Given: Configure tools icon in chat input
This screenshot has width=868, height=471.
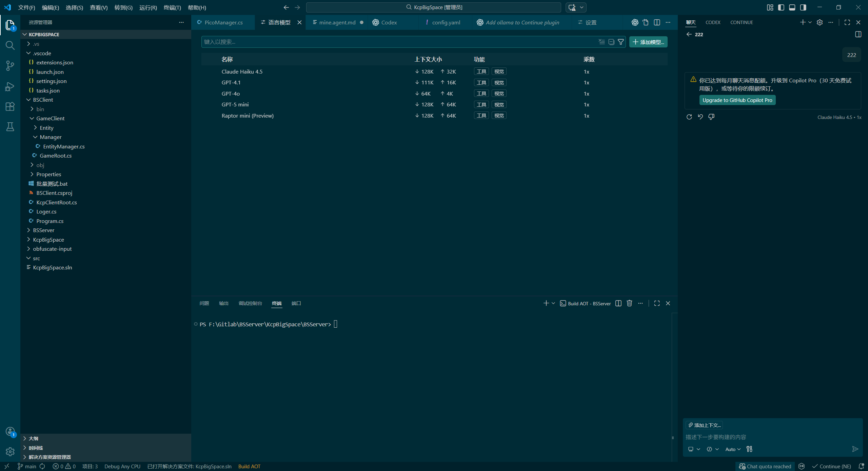Looking at the screenshot, I should (x=749, y=449).
